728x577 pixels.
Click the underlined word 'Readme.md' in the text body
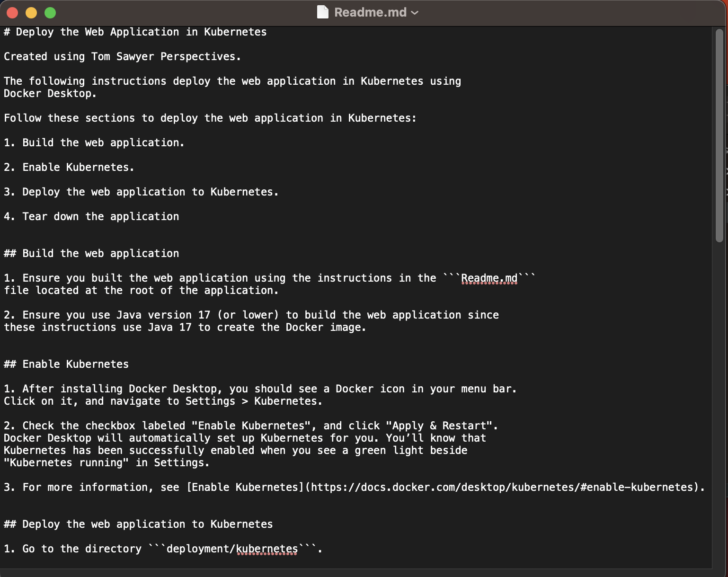click(x=489, y=278)
